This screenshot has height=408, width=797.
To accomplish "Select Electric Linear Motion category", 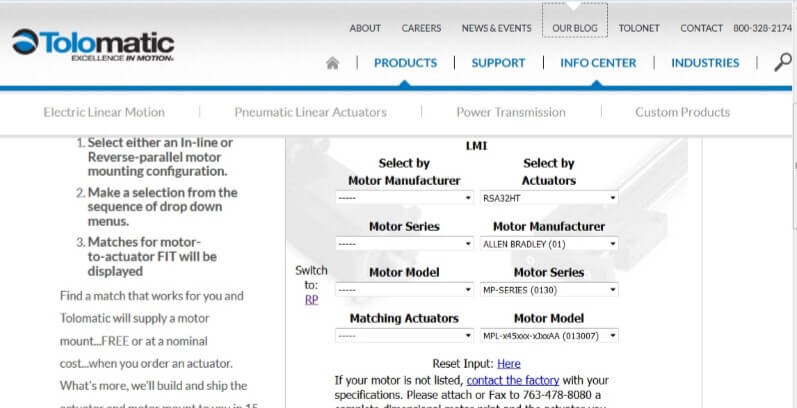I will point(104,112).
